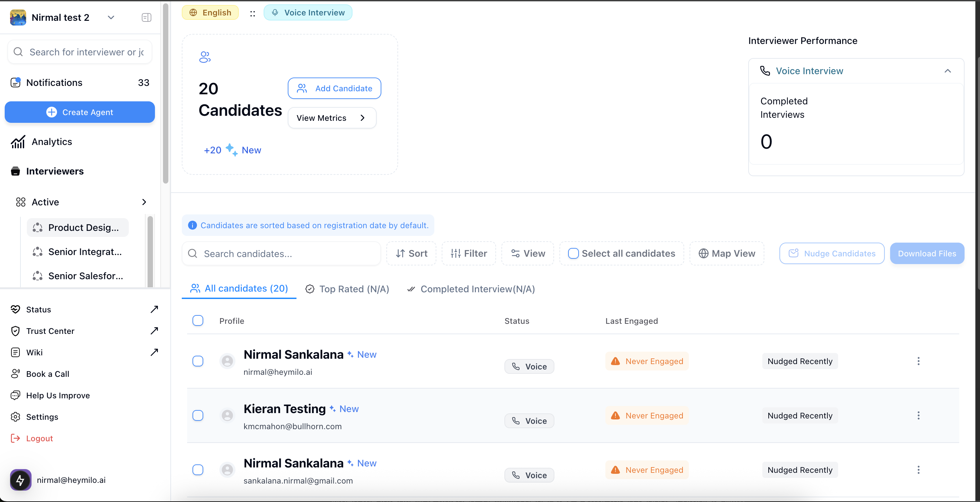Open the Nirmal test 2 workspace dropdown
Screen dimensions: 980x502
click(111, 17)
